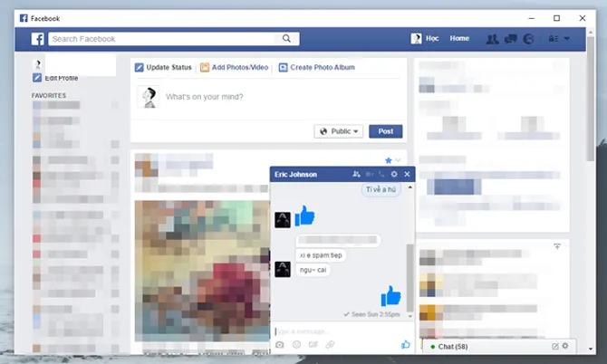Click the collapse icon above the contacts list
The image size is (607, 364).
tap(557, 246)
